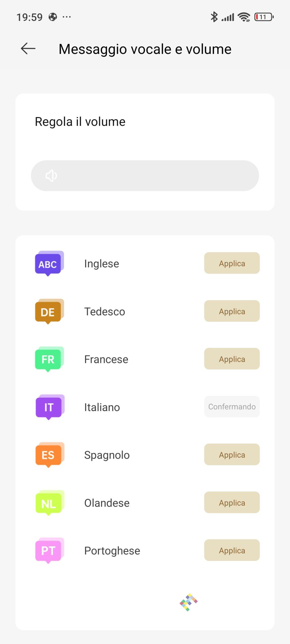Tap the IT Italiano language icon
290x644 pixels.
[x=50, y=407]
